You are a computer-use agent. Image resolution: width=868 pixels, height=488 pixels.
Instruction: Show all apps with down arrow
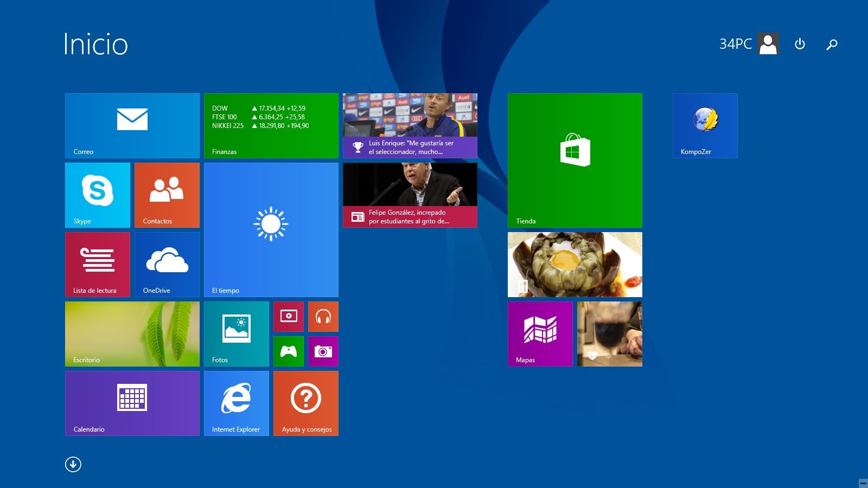pos(73,464)
